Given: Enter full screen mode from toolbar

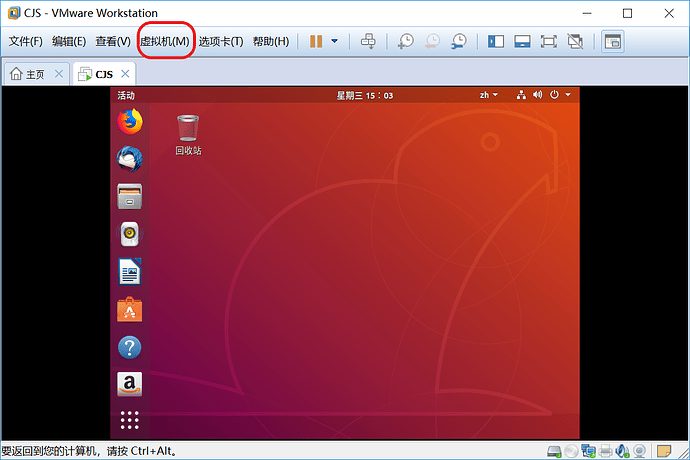Looking at the screenshot, I should point(548,41).
